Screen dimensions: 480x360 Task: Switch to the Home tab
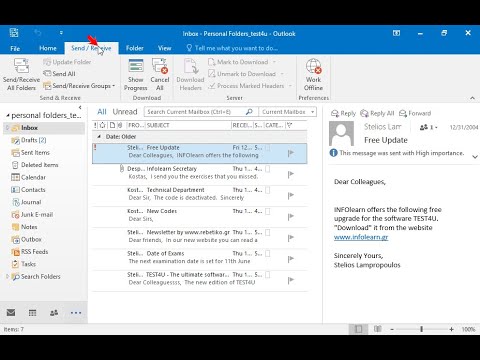(48, 48)
